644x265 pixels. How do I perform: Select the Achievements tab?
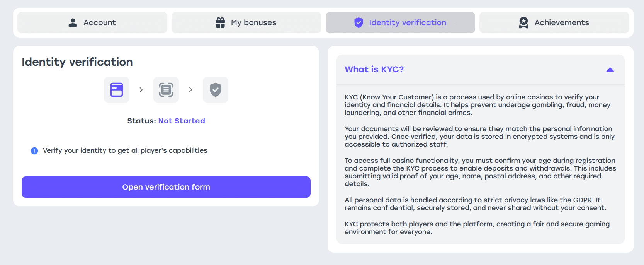[554, 22]
